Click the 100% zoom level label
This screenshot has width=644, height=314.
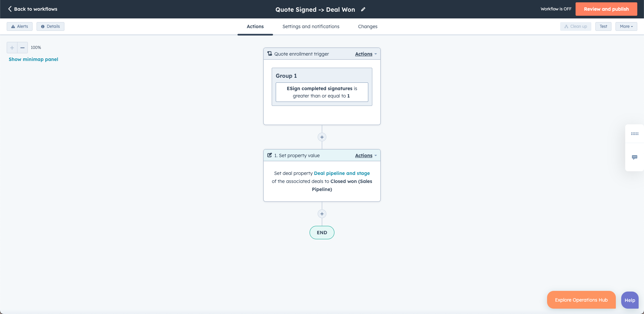tap(36, 48)
